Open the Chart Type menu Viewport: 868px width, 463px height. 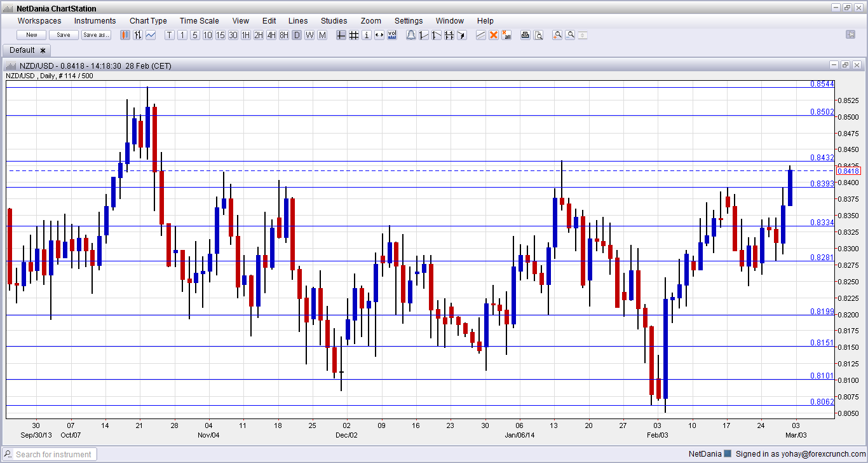148,21
